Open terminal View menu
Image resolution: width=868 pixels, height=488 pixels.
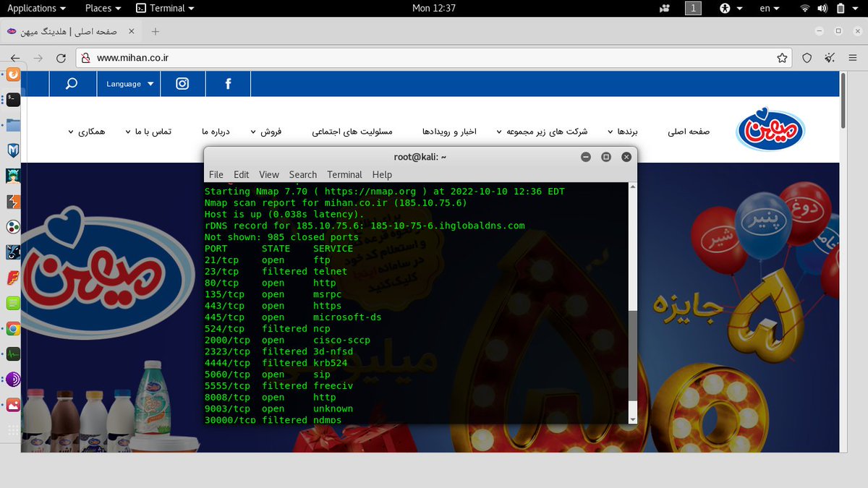click(269, 174)
